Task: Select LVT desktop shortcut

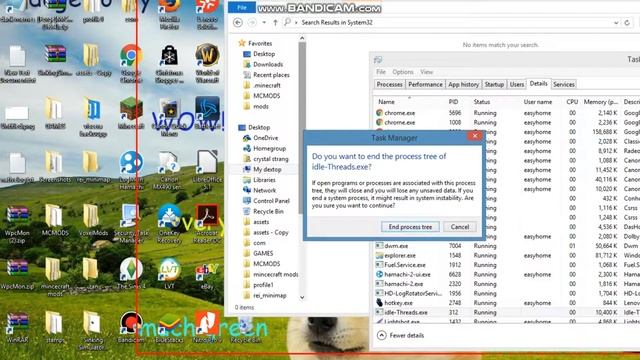Action: click(169, 273)
